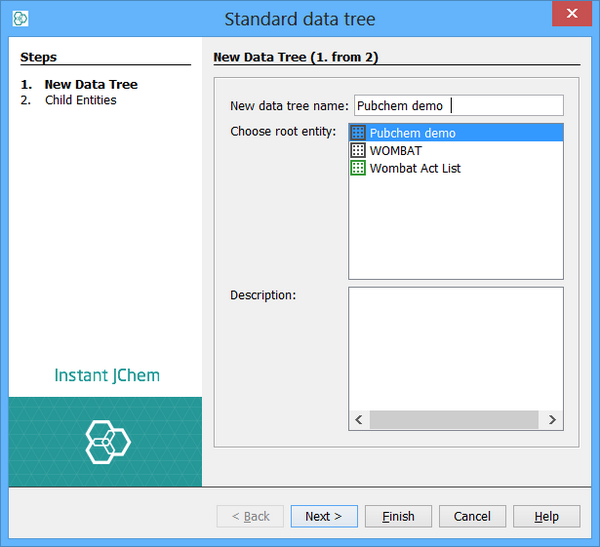Viewport: 600px width, 547px height.
Task: Select Pubchem demo as root entity
Action: pos(412,133)
